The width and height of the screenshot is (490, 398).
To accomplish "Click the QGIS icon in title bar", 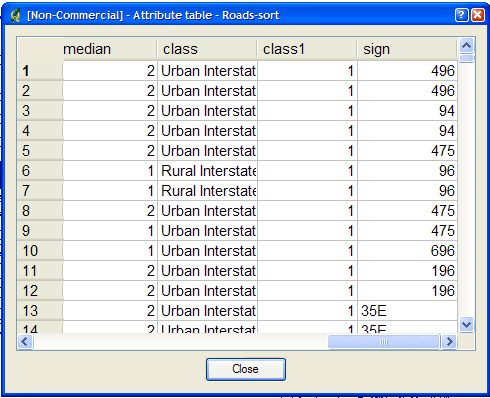I will point(15,15).
